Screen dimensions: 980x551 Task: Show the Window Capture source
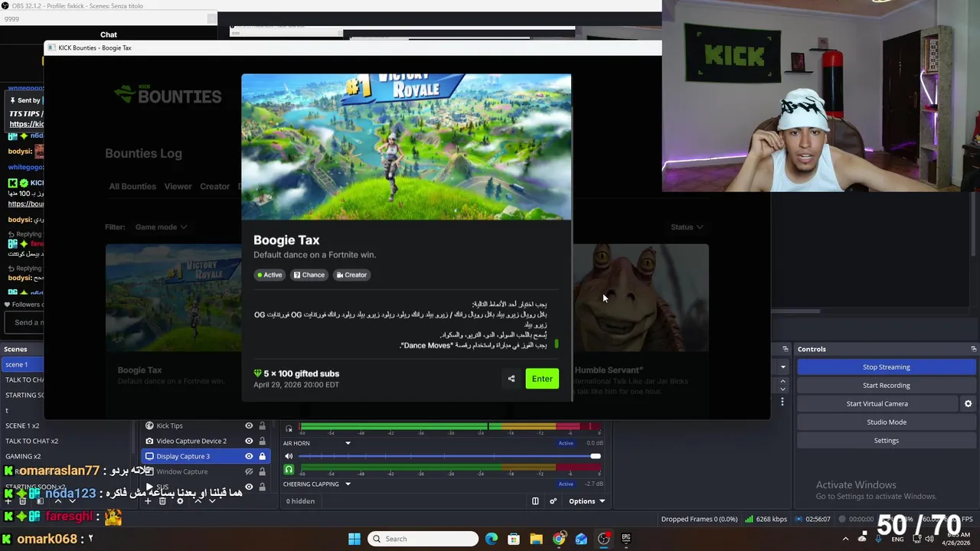[x=249, y=471]
